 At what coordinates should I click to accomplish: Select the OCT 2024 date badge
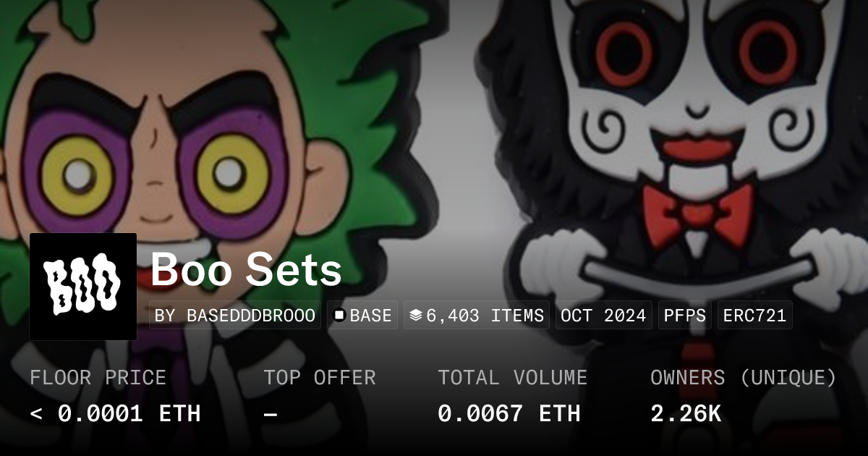click(603, 316)
